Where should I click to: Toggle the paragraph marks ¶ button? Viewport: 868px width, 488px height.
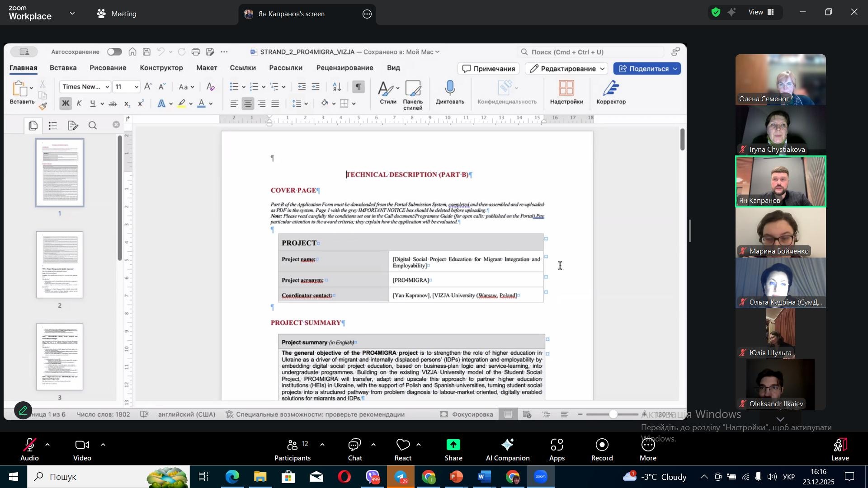click(358, 87)
